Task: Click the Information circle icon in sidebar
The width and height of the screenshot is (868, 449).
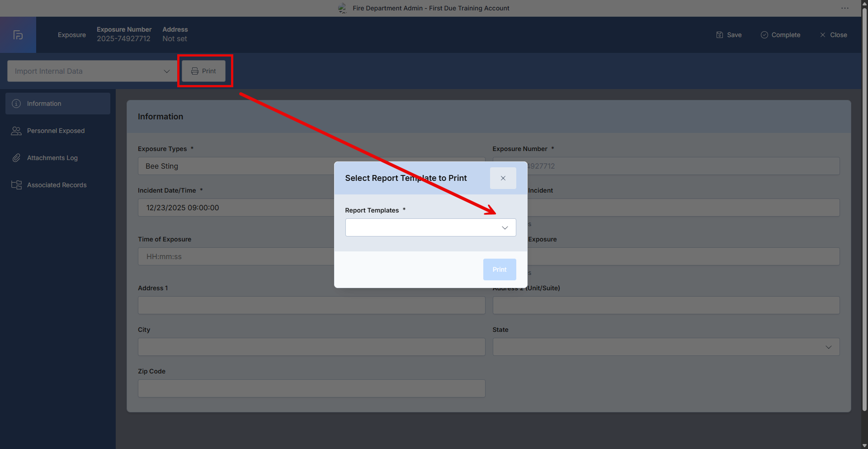Action: pos(16,104)
